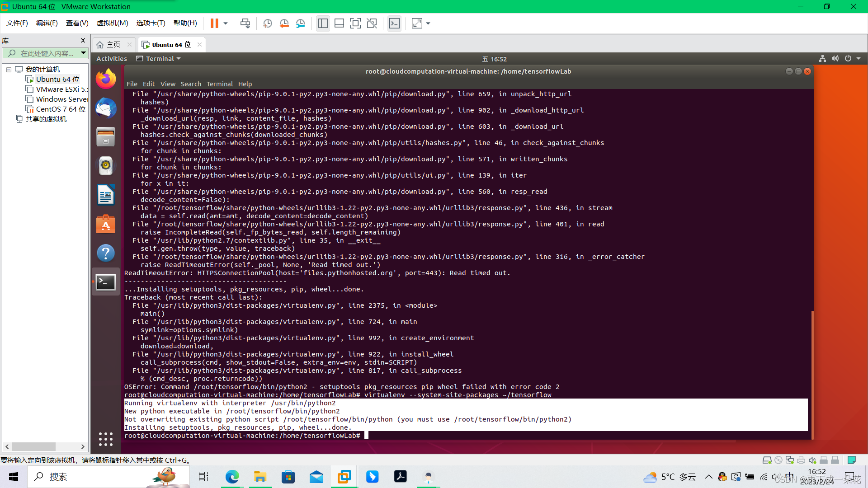Click the revert to snapshot icon

(x=284, y=23)
